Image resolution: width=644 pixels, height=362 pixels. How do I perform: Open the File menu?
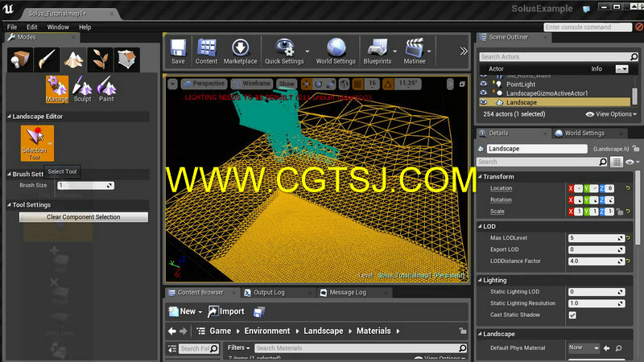(x=12, y=27)
